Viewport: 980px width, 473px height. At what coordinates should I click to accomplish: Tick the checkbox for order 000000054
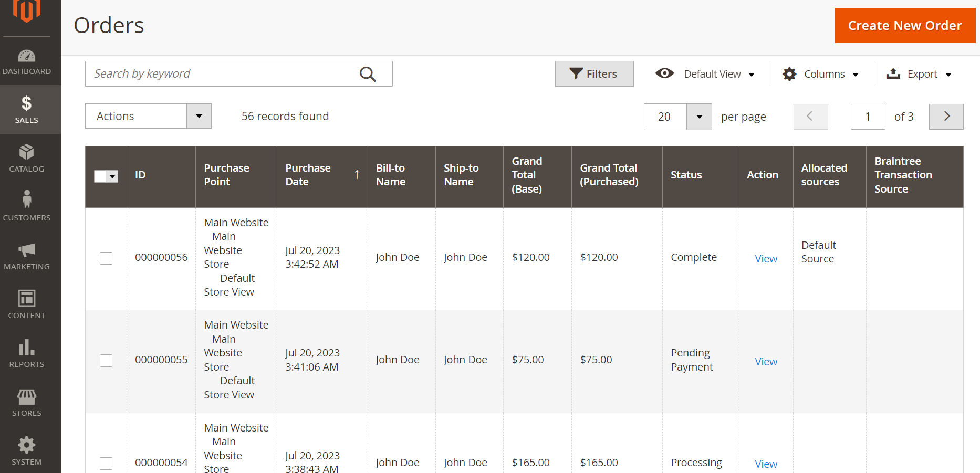(106, 463)
